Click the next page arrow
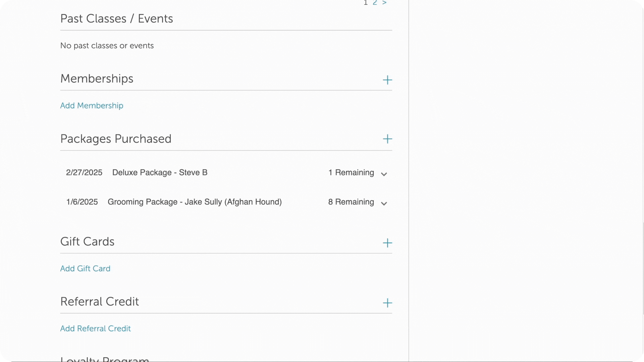 (x=384, y=3)
